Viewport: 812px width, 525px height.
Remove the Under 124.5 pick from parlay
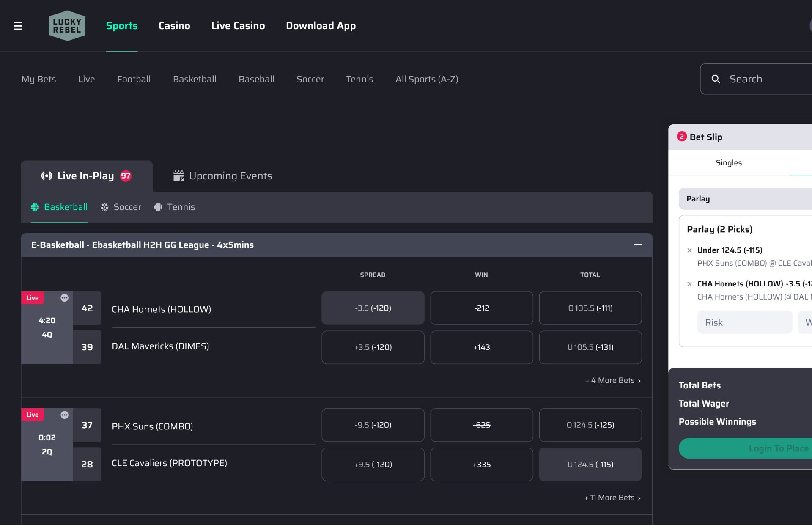click(690, 250)
